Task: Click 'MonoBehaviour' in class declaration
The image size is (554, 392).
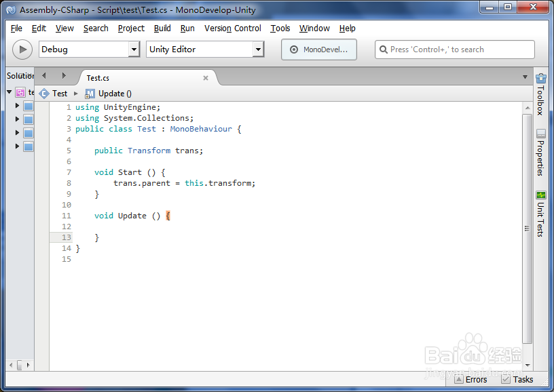Action: pos(201,129)
